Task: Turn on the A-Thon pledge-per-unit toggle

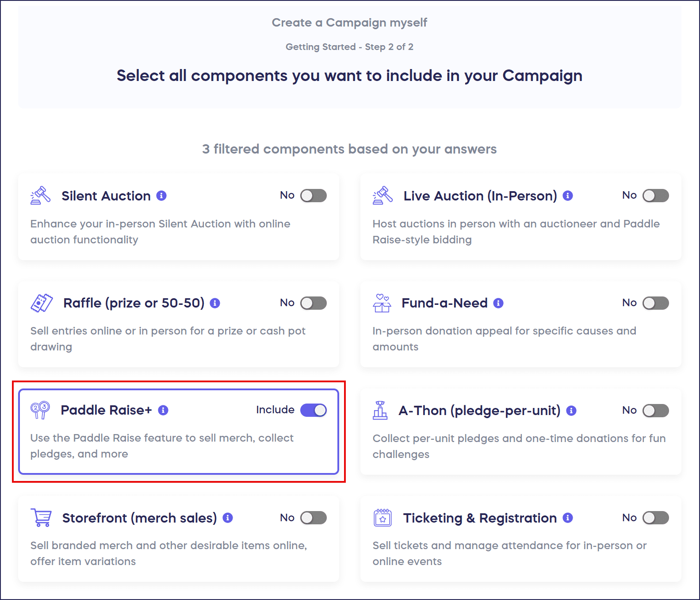Action: (x=655, y=411)
